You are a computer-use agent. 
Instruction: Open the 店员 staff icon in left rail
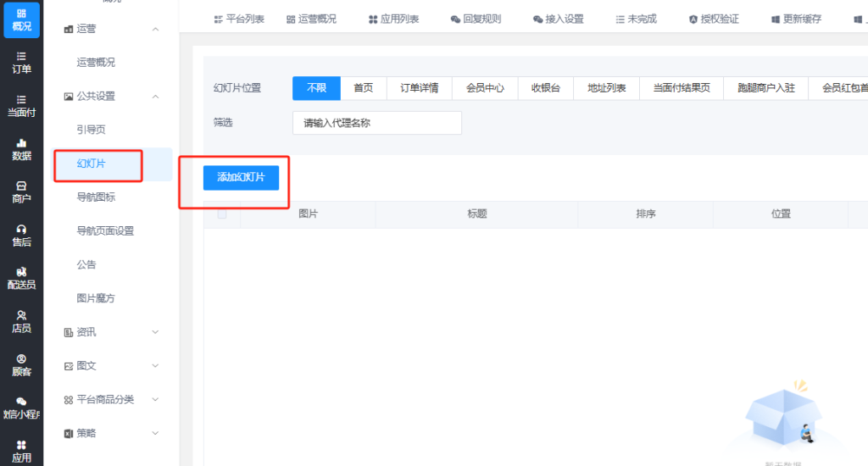(x=21, y=321)
